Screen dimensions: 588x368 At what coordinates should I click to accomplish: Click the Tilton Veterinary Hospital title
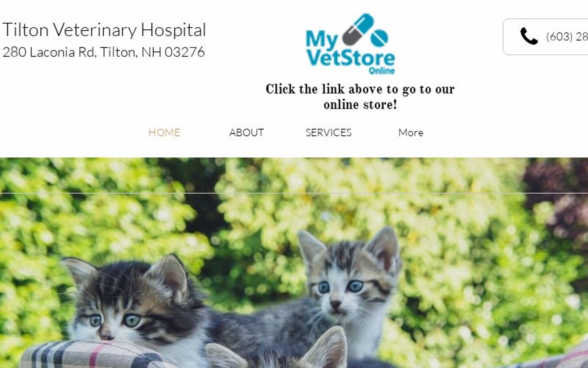(x=104, y=30)
